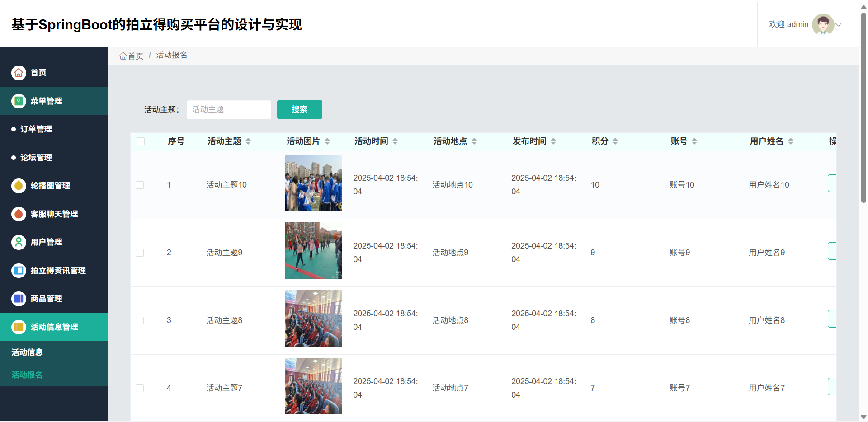Click the 活动地点10 cell

click(453, 185)
